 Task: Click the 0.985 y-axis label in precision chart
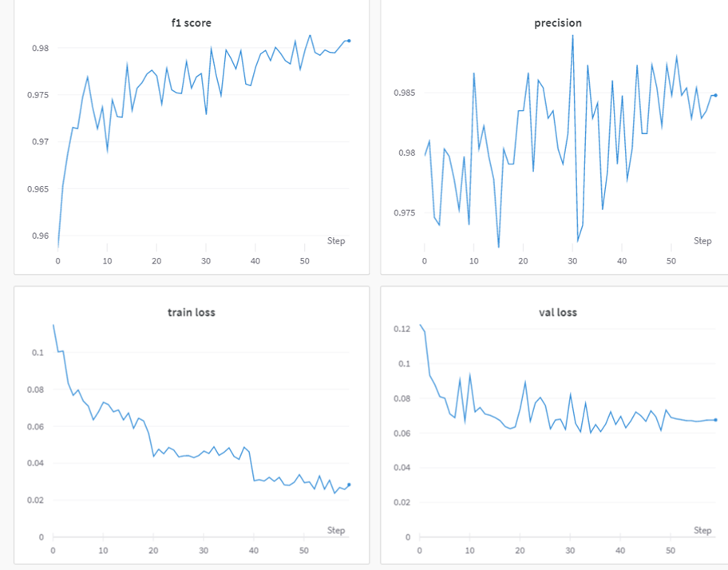405,93
